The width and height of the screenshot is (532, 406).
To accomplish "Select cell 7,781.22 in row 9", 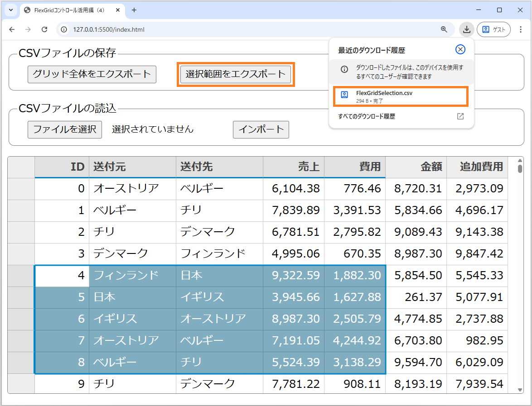I will [294, 384].
